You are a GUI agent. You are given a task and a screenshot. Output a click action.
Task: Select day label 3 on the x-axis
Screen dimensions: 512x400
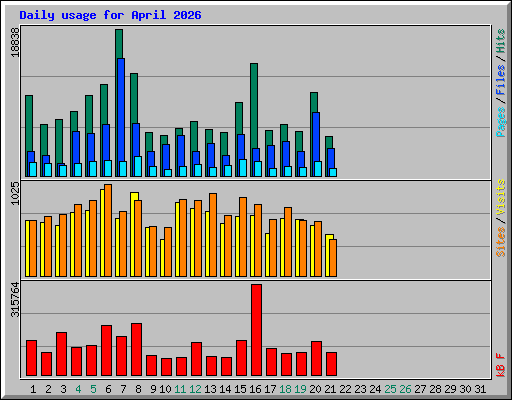click(63, 389)
